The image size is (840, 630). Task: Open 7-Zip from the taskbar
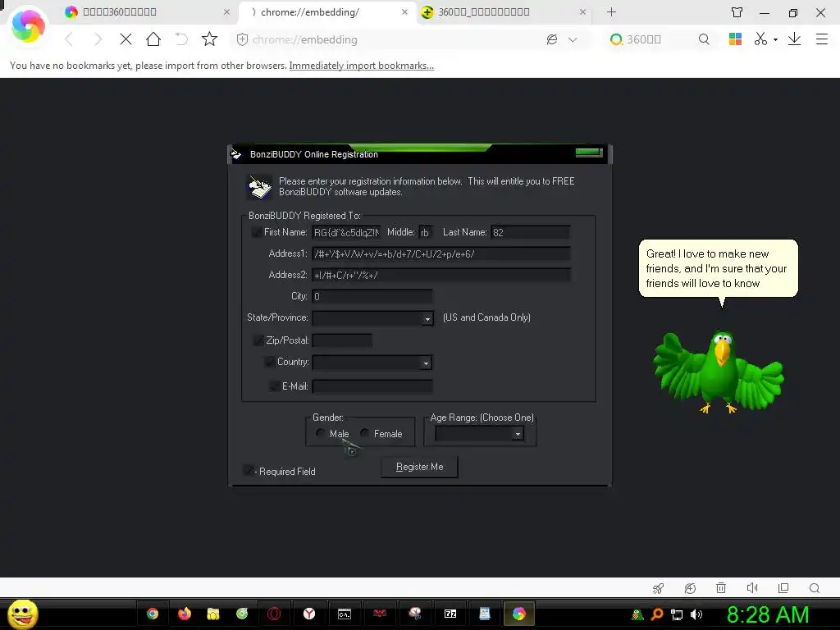(x=450, y=614)
